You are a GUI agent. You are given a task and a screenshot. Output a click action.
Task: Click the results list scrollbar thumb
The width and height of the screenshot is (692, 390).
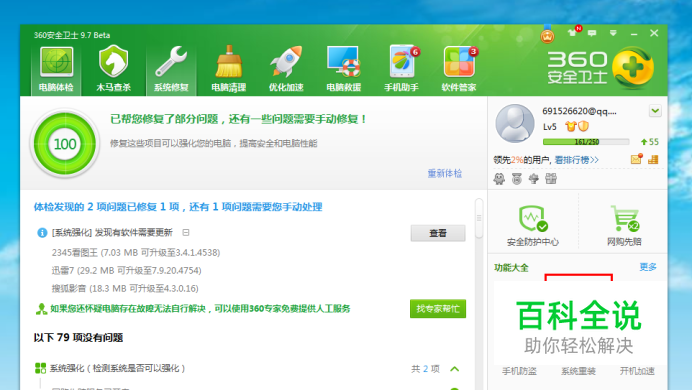click(x=479, y=218)
